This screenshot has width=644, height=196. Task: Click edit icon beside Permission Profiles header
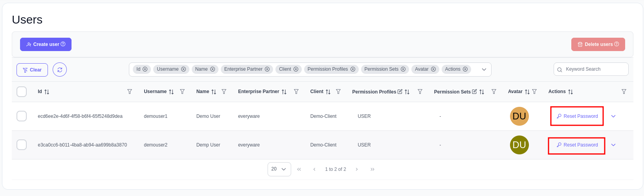coord(400,92)
